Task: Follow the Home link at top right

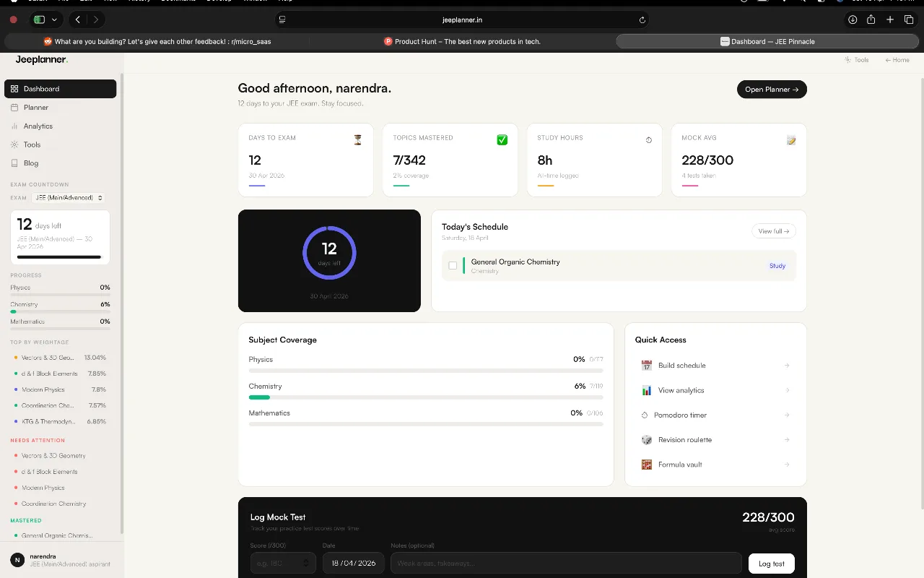Action: coord(897,60)
